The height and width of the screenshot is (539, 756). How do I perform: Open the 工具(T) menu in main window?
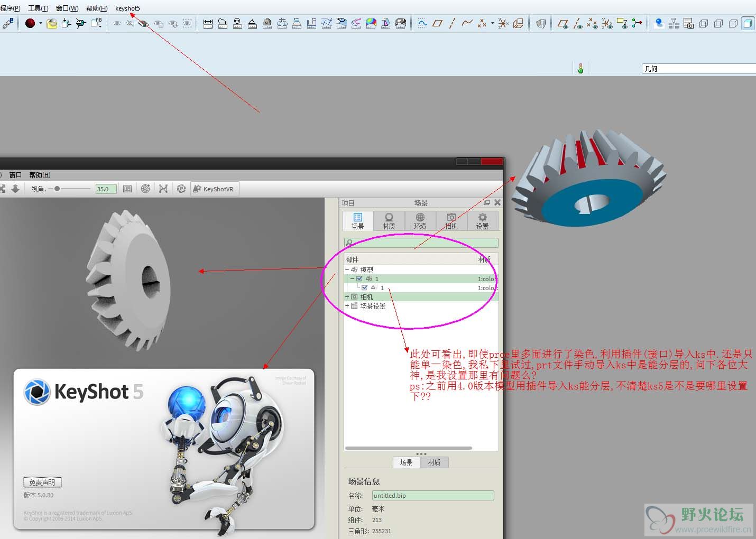[x=38, y=8]
